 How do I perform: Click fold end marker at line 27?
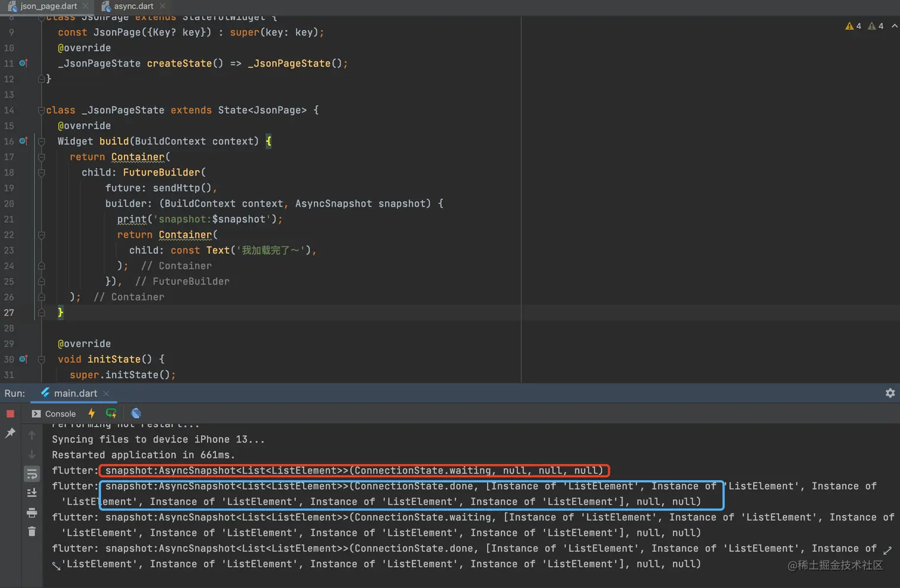point(41,312)
